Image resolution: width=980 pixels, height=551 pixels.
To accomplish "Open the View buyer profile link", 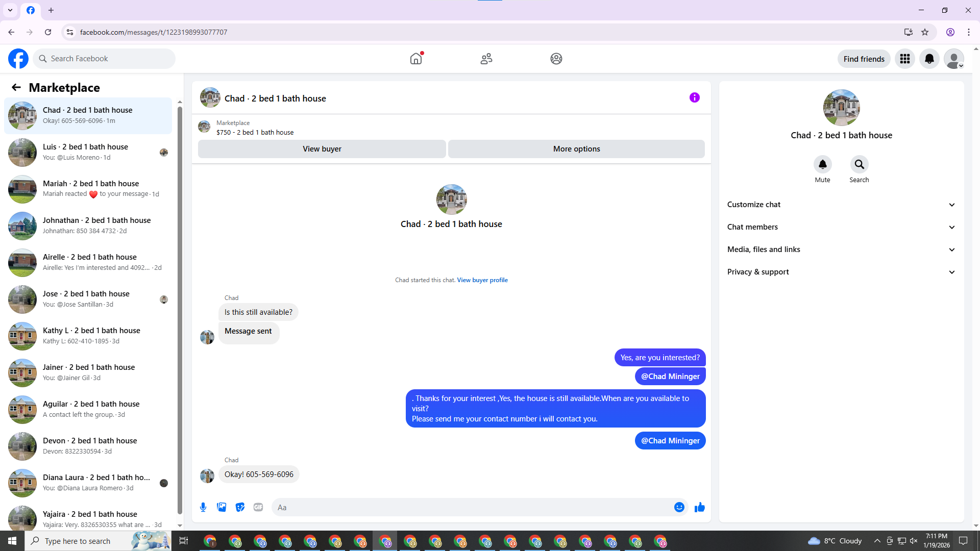I will (482, 280).
